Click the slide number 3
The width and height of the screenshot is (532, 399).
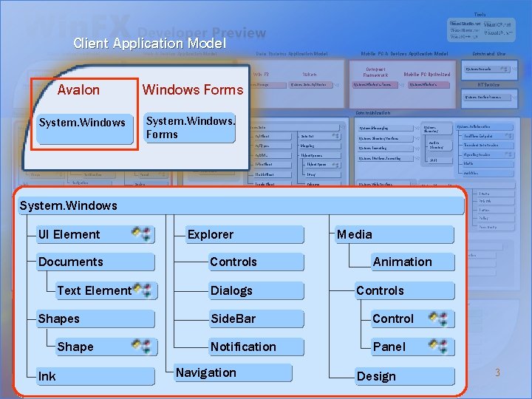click(497, 372)
